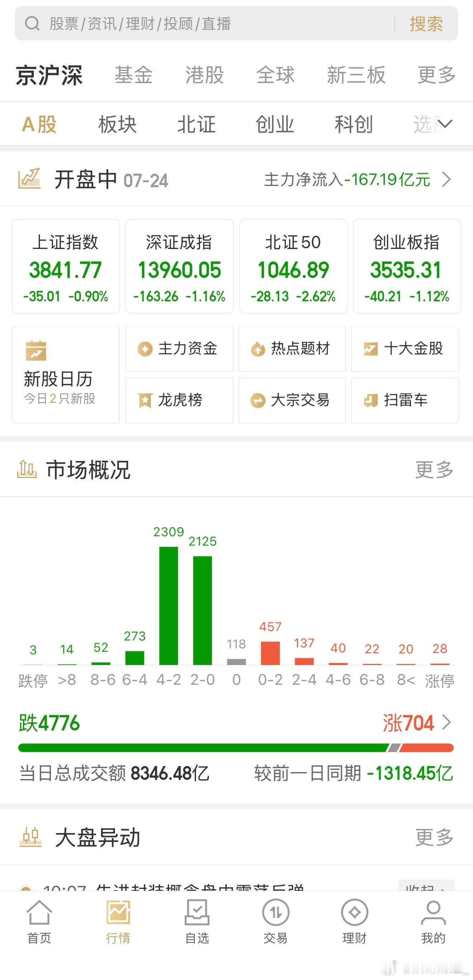The width and height of the screenshot is (473, 980).
Task: Open 我的 profile icon
Action: 434,912
